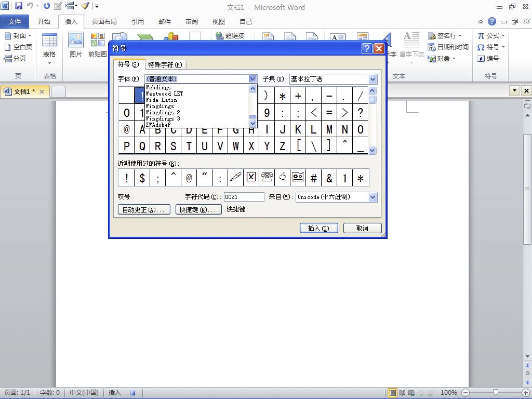Open the Equation (公式) menu
The width and height of the screenshot is (532, 399).
pos(491,36)
